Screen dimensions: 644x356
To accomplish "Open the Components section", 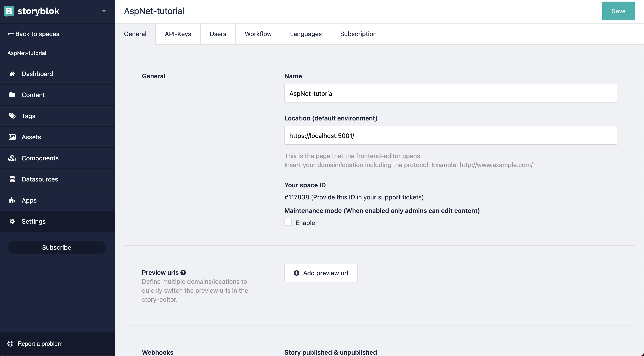I will tap(58, 158).
